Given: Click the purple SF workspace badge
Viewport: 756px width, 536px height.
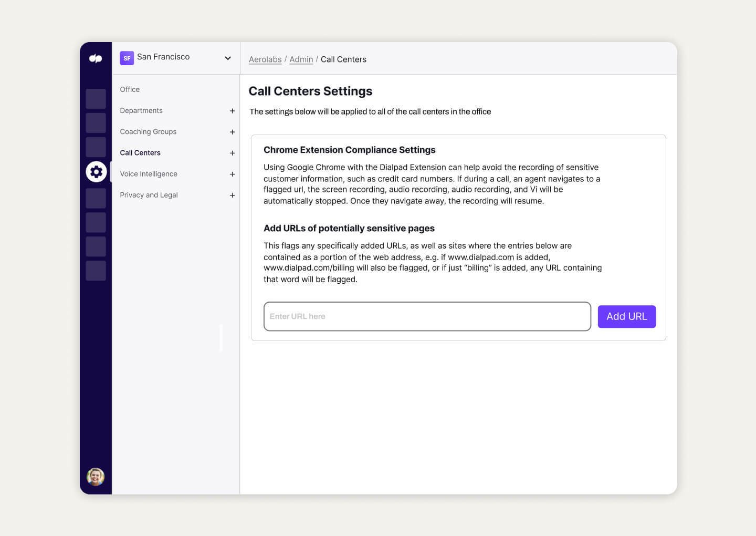Looking at the screenshot, I should pos(127,58).
